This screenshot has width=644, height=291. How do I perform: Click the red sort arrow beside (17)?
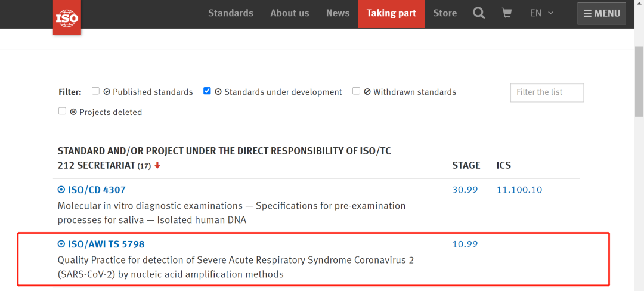pyautogui.click(x=157, y=166)
